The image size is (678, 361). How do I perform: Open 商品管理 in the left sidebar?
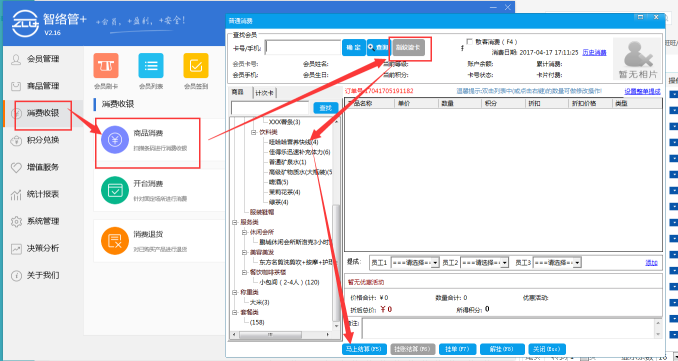(x=43, y=86)
